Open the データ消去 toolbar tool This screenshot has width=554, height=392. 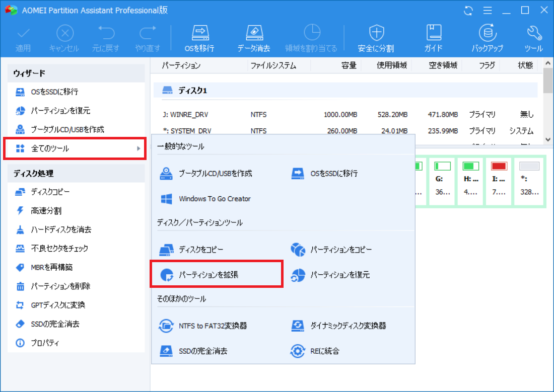[254, 38]
